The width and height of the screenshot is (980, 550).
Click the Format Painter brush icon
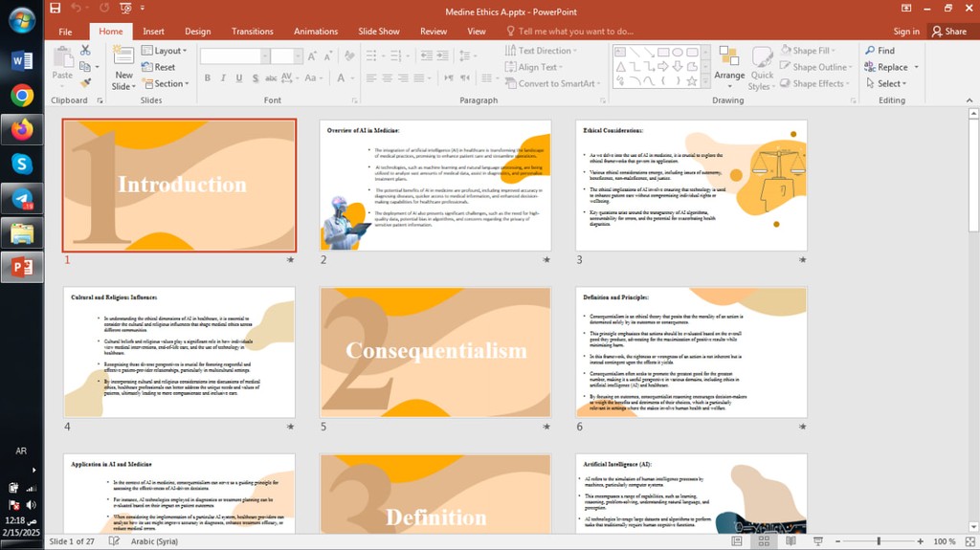(x=85, y=82)
